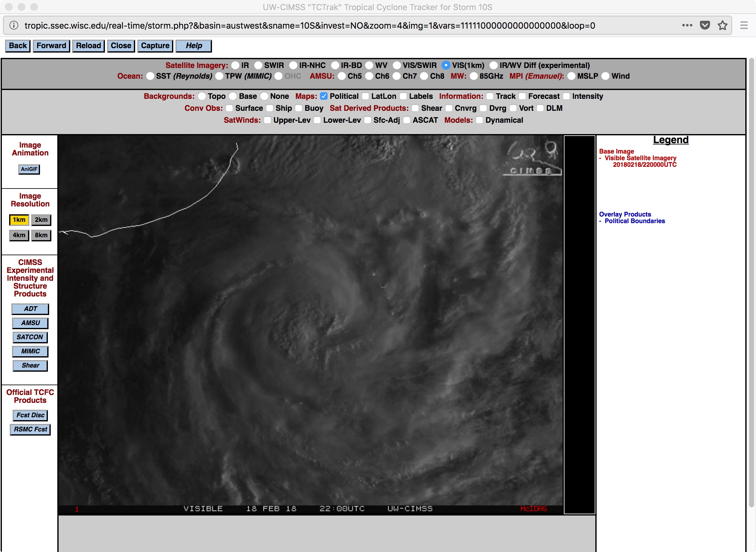Viewport: 756px width, 552px height.
Task: Click the site info icon in address bar
Action: point(14,25)
